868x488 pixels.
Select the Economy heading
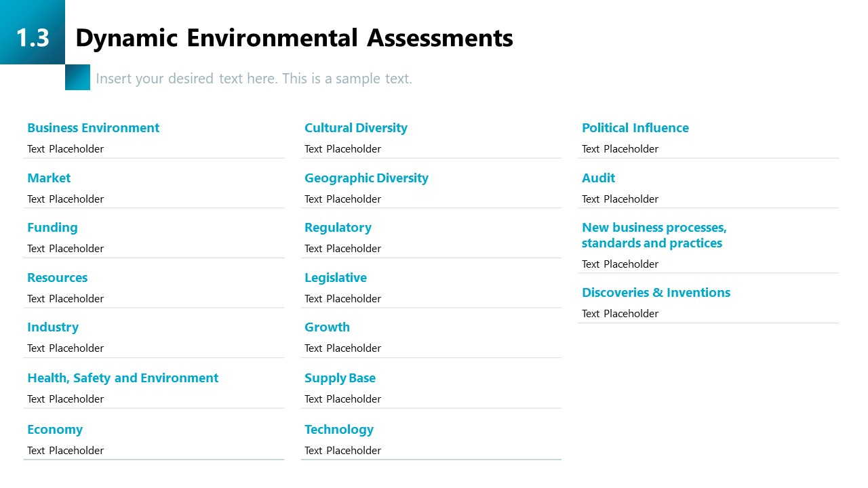point(55,430)
